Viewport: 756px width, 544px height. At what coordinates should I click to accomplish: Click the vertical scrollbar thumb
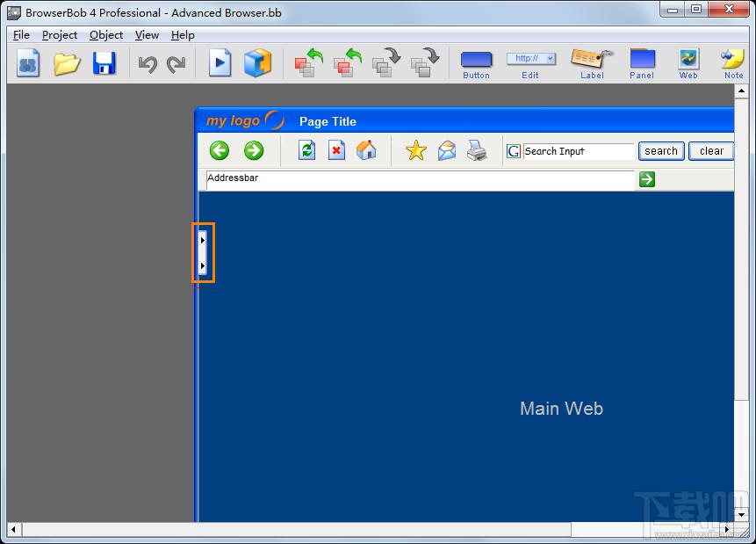(x=741, y=249)
